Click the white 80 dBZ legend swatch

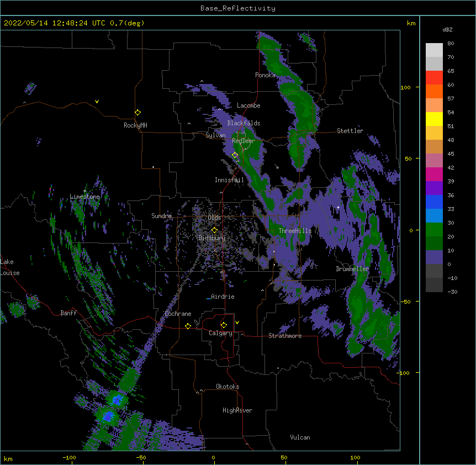tap(434, 50)
